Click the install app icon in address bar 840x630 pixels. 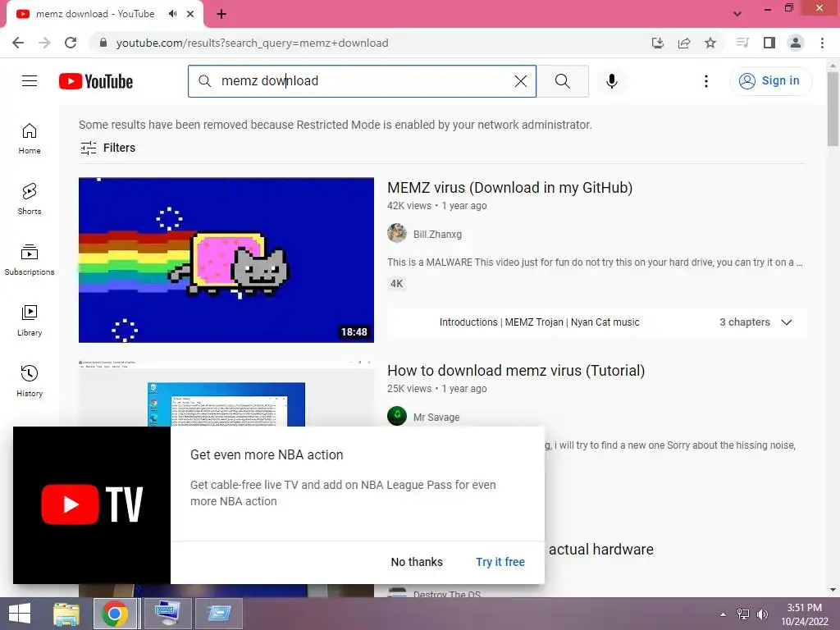pyautogui.click(x=658, y=43)
